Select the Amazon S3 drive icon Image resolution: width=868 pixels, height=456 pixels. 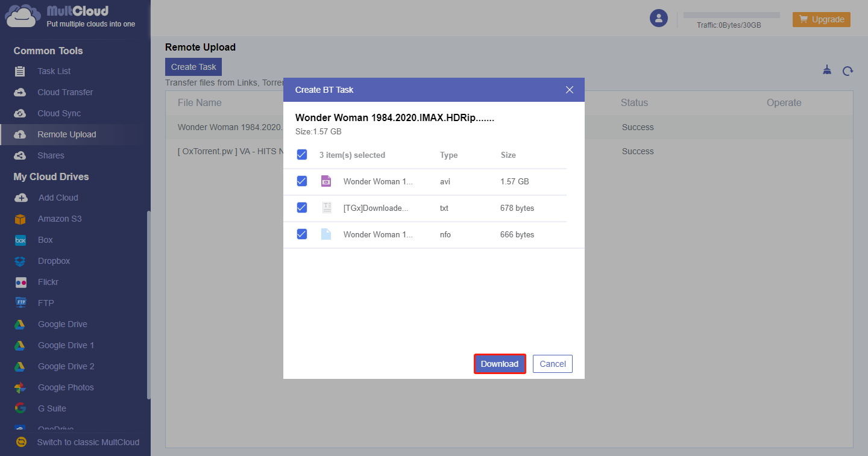click(x=20, y=219)
